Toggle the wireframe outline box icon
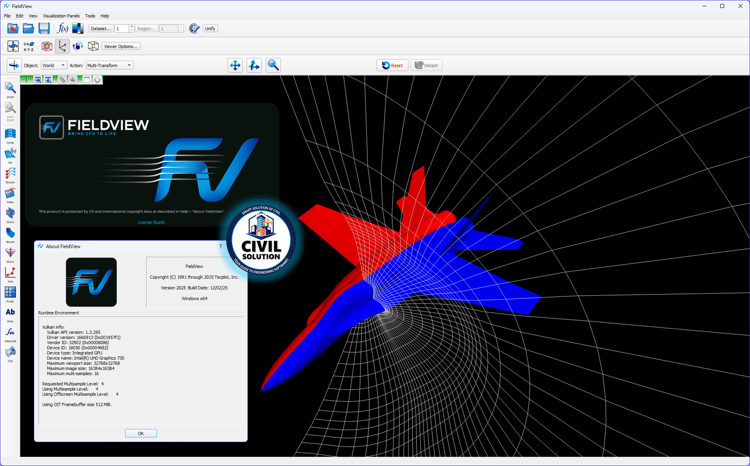750x466 pixels. (x=93, y=46)
